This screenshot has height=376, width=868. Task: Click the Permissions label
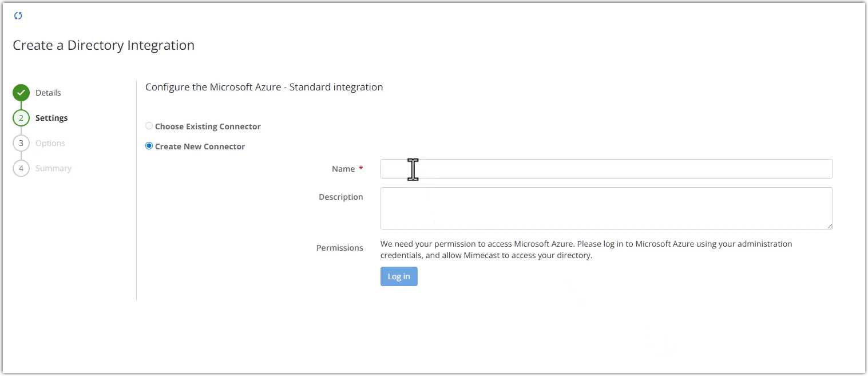point(339,247)
